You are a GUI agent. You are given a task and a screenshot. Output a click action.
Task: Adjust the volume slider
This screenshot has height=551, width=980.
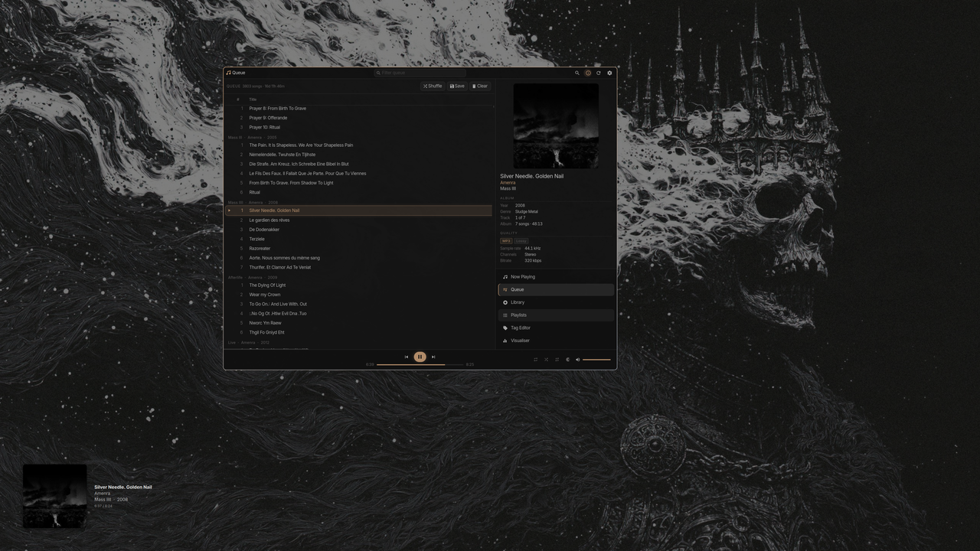597,360
